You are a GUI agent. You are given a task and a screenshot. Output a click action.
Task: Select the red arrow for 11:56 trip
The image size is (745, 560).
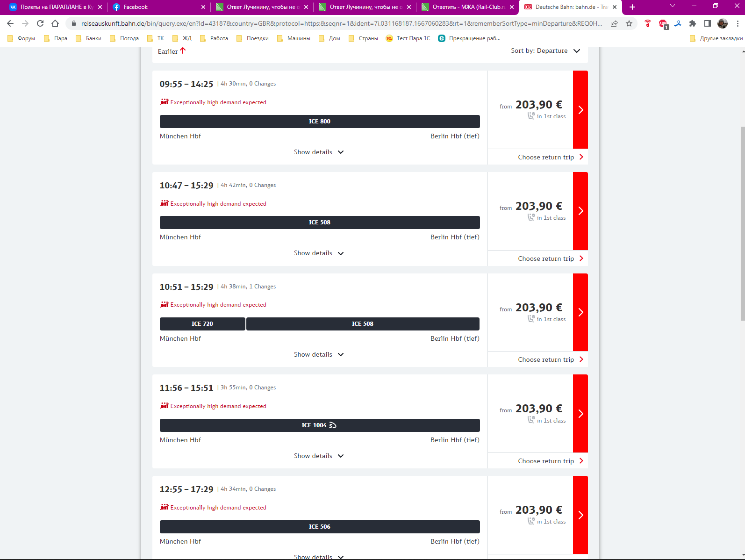click(580, 414)
